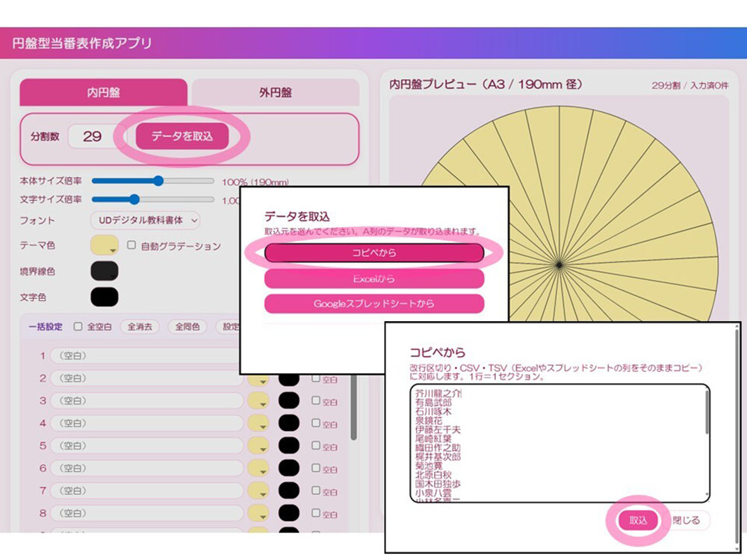Open row 7 black text color swatch
This screenshot has width=747, height=560.
(x=288, y=491)
